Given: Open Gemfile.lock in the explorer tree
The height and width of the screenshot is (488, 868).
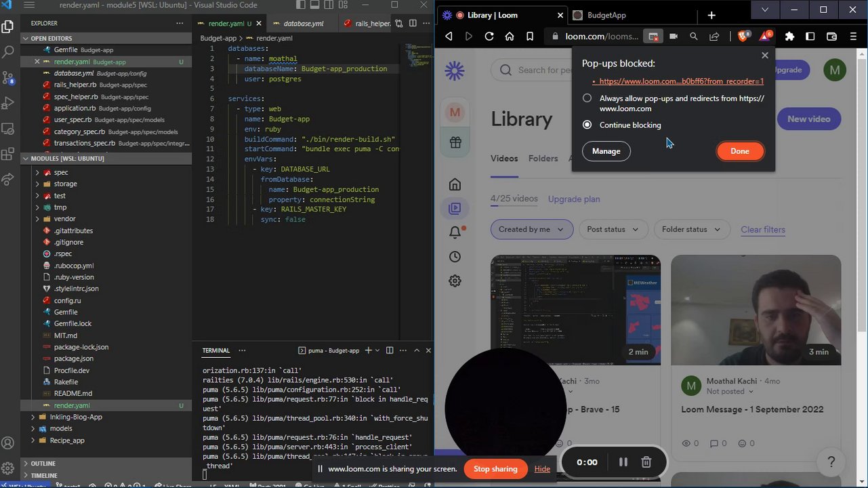Looking at the screenshot, I should [x=73, y=323].
